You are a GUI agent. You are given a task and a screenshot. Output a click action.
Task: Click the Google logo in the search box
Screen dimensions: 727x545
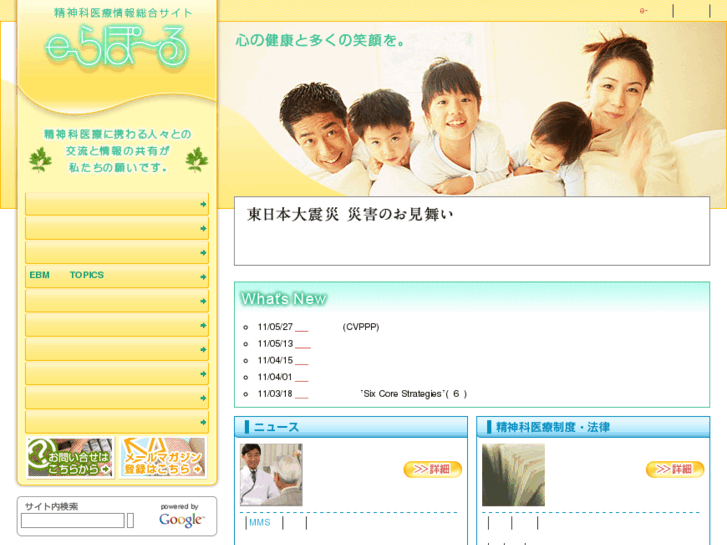[181, 519]
